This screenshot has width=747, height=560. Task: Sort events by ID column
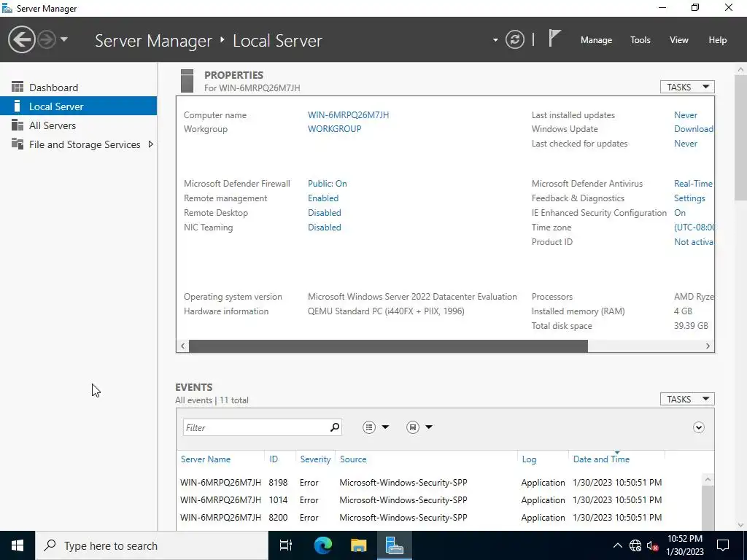tap(274, 459)
